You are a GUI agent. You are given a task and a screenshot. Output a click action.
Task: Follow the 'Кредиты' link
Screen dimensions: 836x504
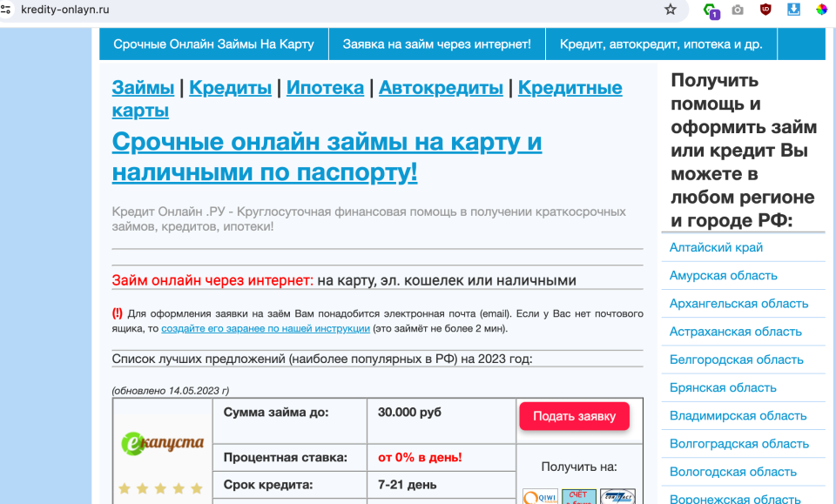[x=230, y=87]
